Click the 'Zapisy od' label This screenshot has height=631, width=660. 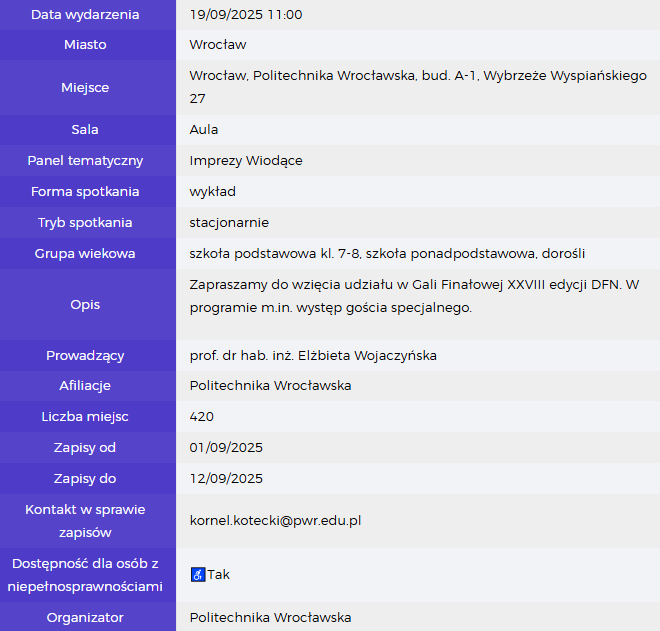(85, 447)
